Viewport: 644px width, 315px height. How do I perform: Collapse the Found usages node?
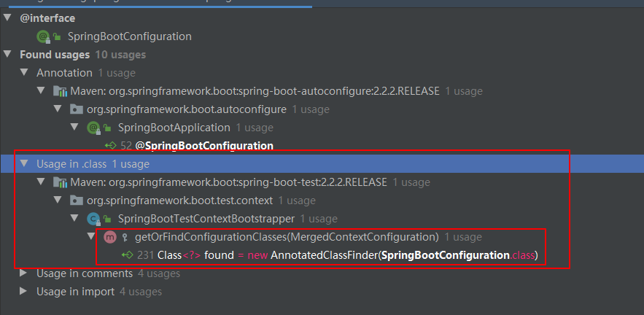7,54
